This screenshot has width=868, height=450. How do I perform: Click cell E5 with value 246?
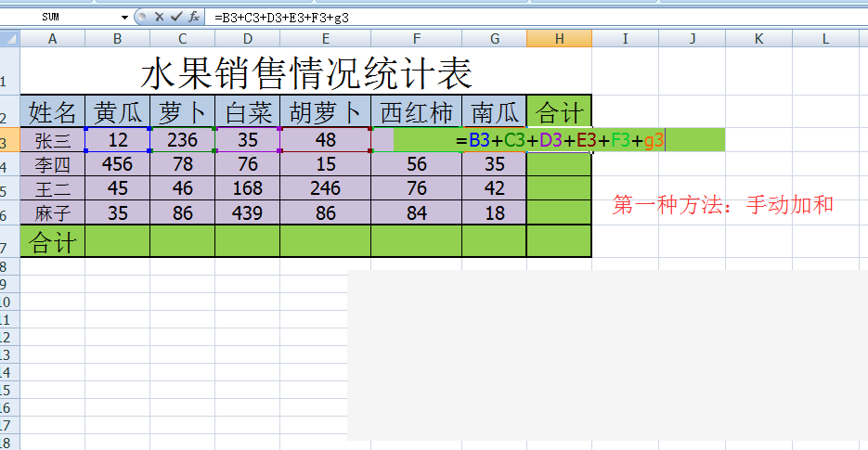[326, 188]
